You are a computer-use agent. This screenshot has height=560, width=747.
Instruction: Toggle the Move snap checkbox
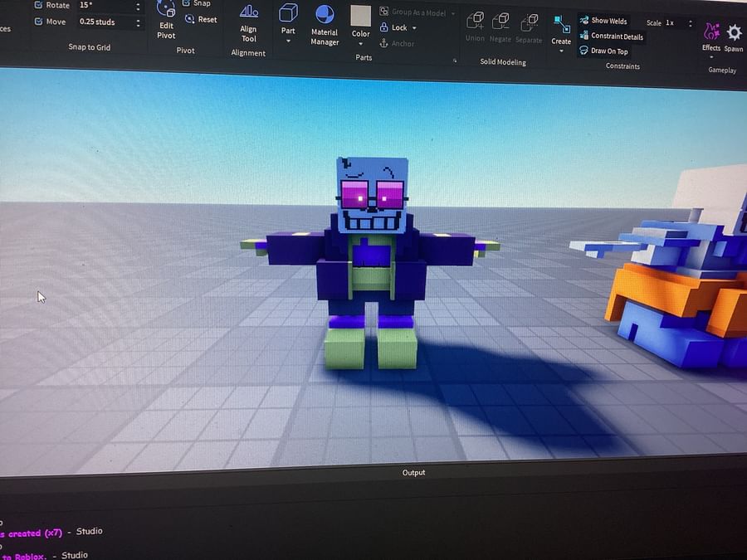tap(38, 22)
